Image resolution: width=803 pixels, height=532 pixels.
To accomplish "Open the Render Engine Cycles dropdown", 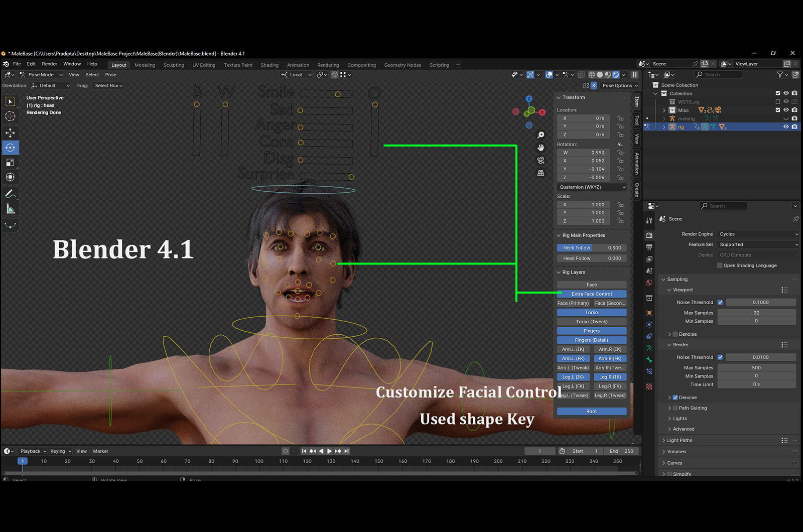I will pyautogui.click(x=758, y=234).
